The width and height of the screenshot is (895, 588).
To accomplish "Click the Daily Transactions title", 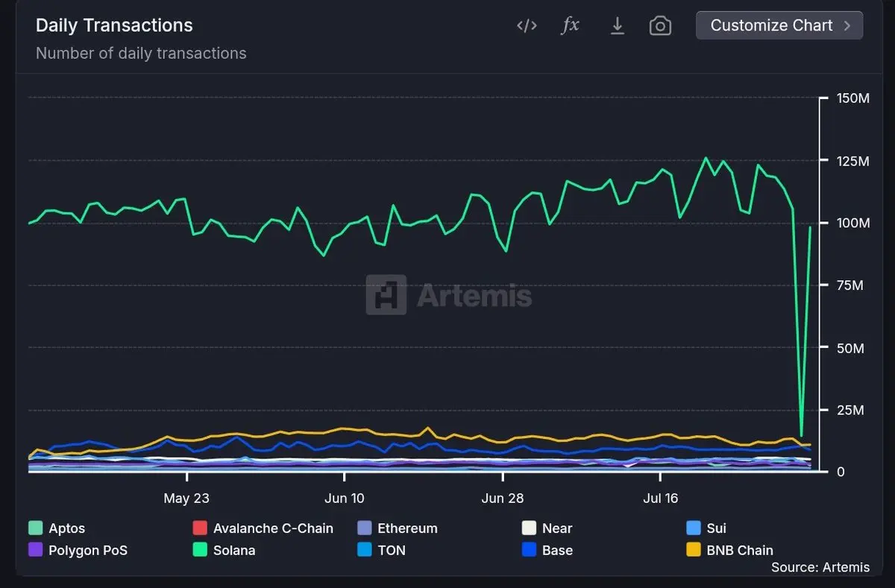I will (x=114, y=25).
